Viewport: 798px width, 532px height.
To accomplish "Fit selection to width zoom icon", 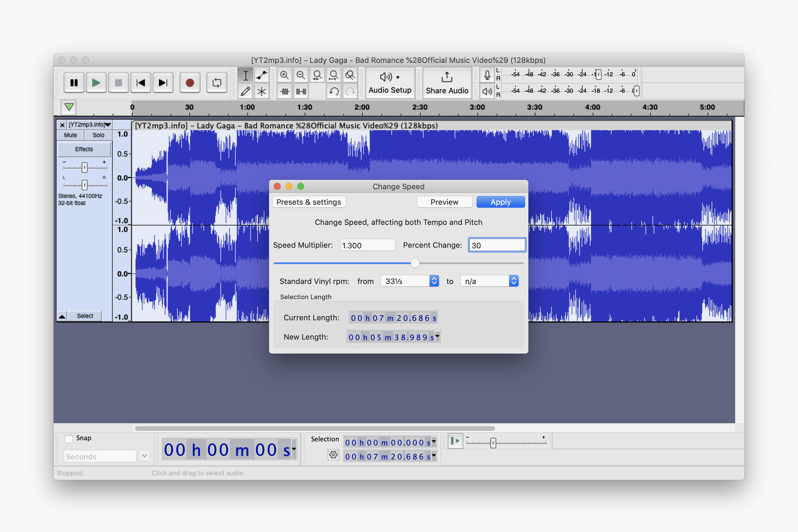I will (317, 75).
